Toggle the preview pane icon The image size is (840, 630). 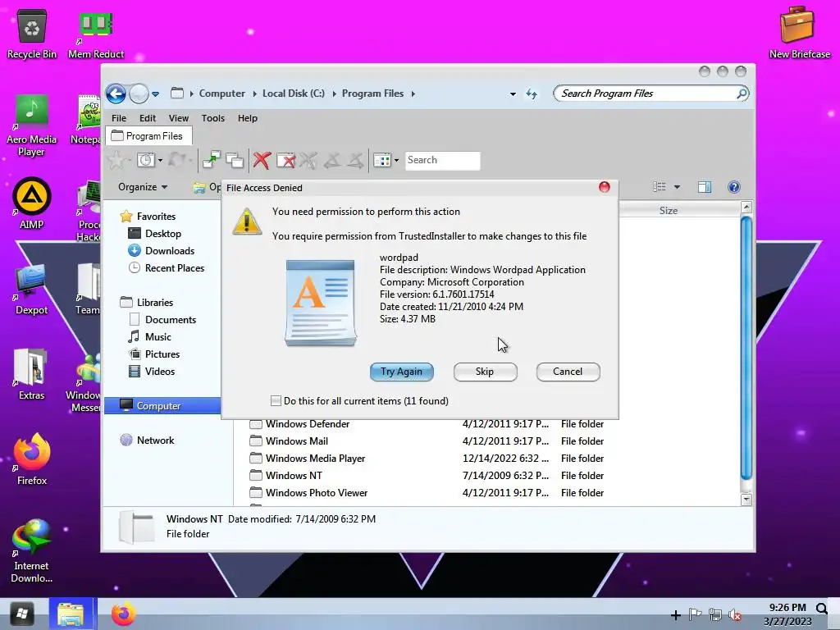pyautogui.click(x=705, y=187)
